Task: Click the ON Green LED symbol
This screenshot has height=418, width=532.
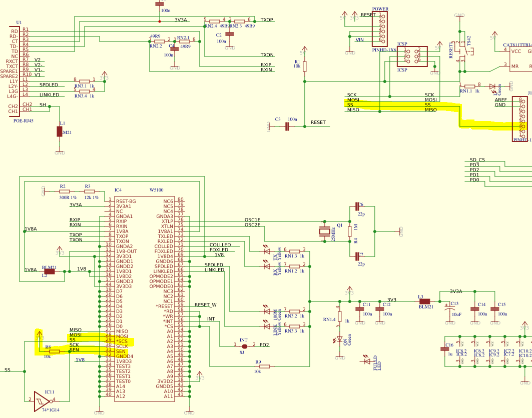Action: click(340, 339)
